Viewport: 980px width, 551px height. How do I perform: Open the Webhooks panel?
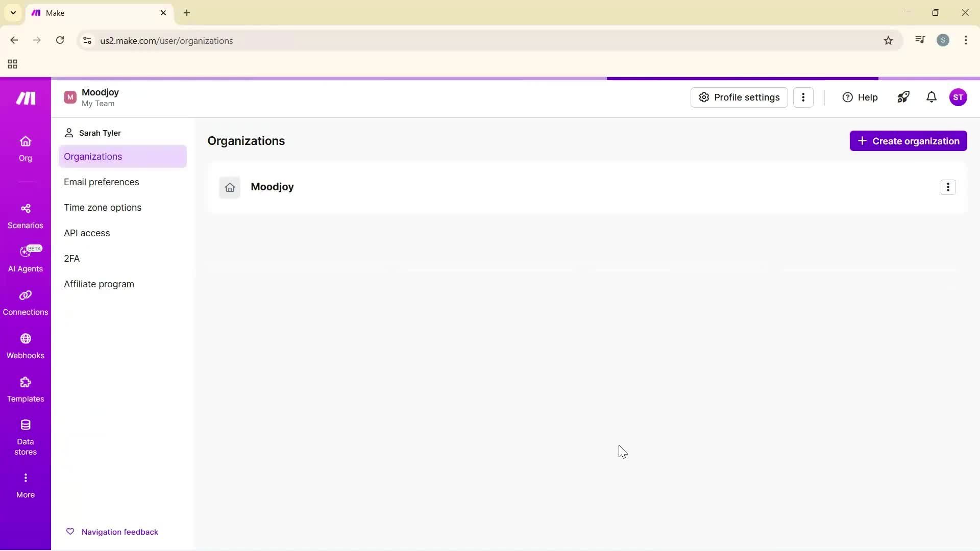(25, 345)
